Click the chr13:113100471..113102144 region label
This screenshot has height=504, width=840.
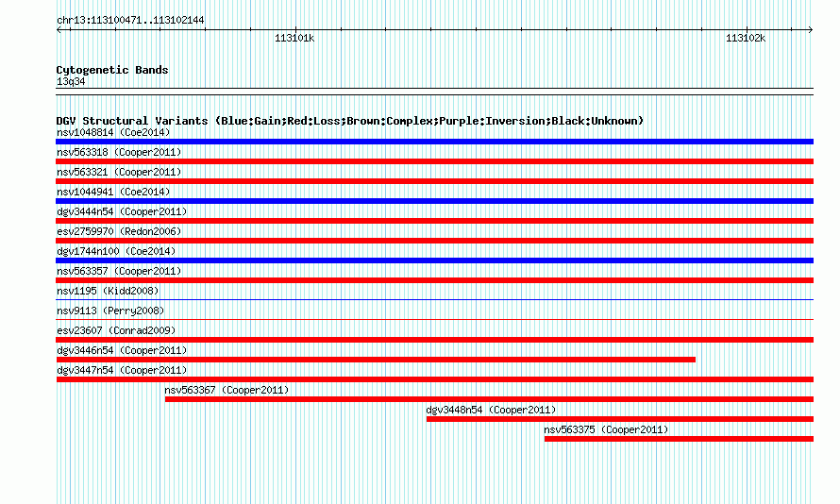pos(130,21)
